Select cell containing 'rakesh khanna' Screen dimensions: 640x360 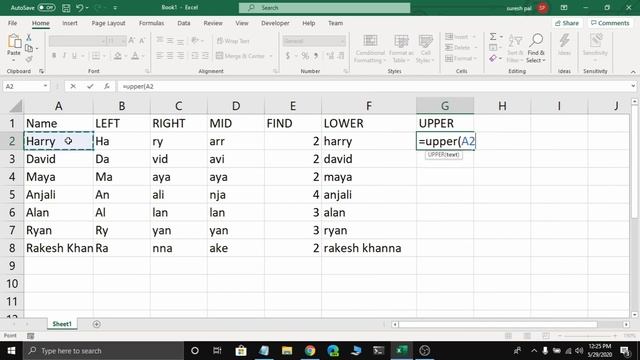(369, 248)
